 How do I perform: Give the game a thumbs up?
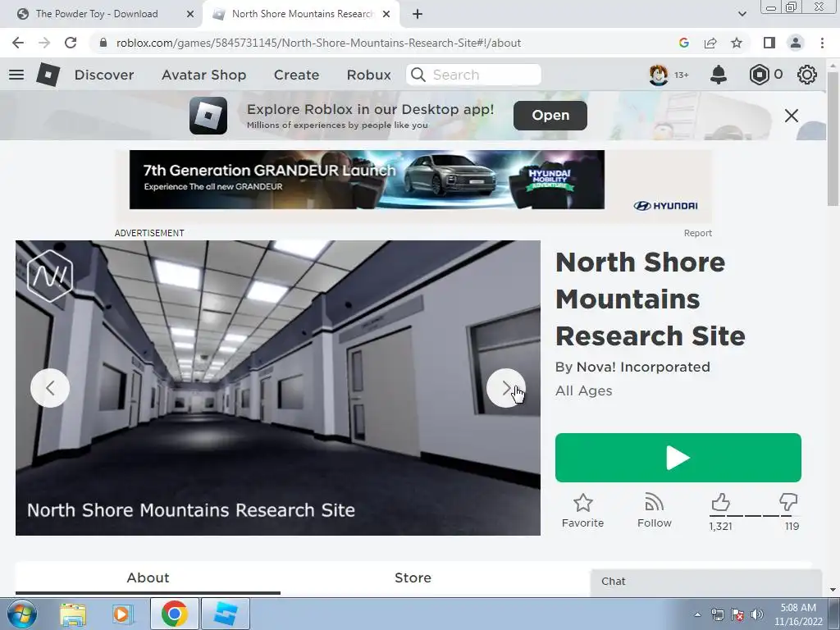[720, 503]
